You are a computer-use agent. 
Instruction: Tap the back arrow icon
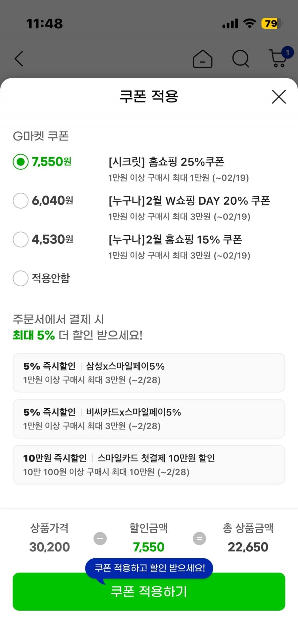[19, 59]
